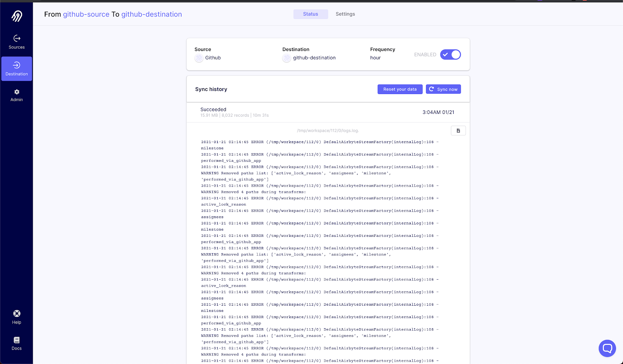Click the Help icon
623x364 pixels.
(16, 313)
